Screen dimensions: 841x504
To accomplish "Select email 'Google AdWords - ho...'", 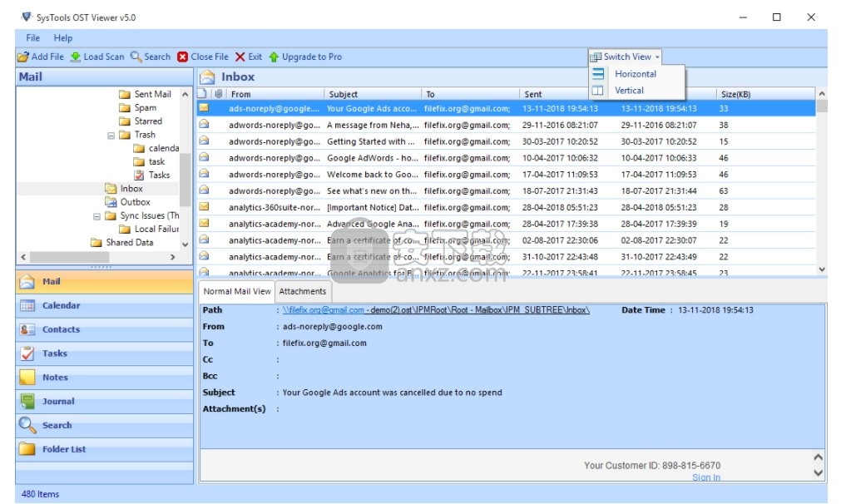I will pos(507,158).
